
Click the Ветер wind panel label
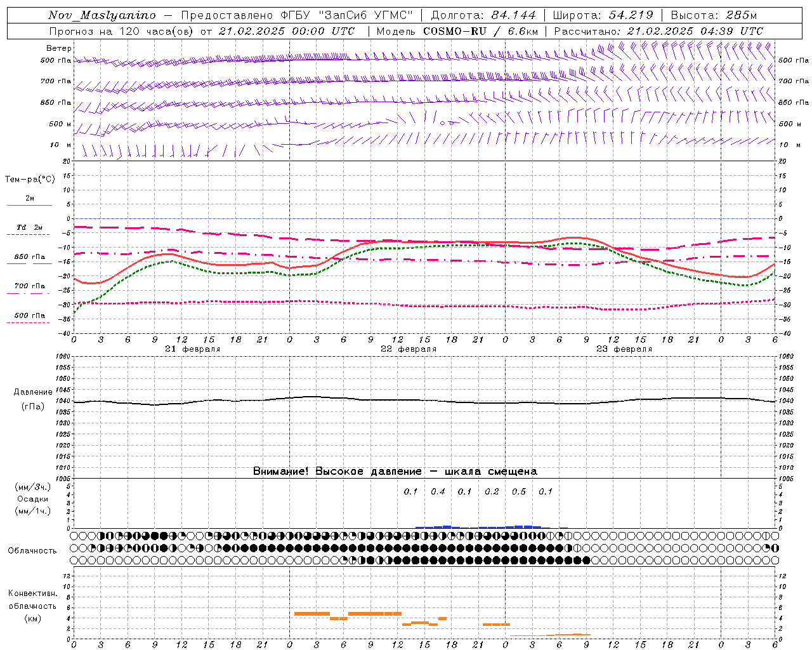(x=59, y=48)
